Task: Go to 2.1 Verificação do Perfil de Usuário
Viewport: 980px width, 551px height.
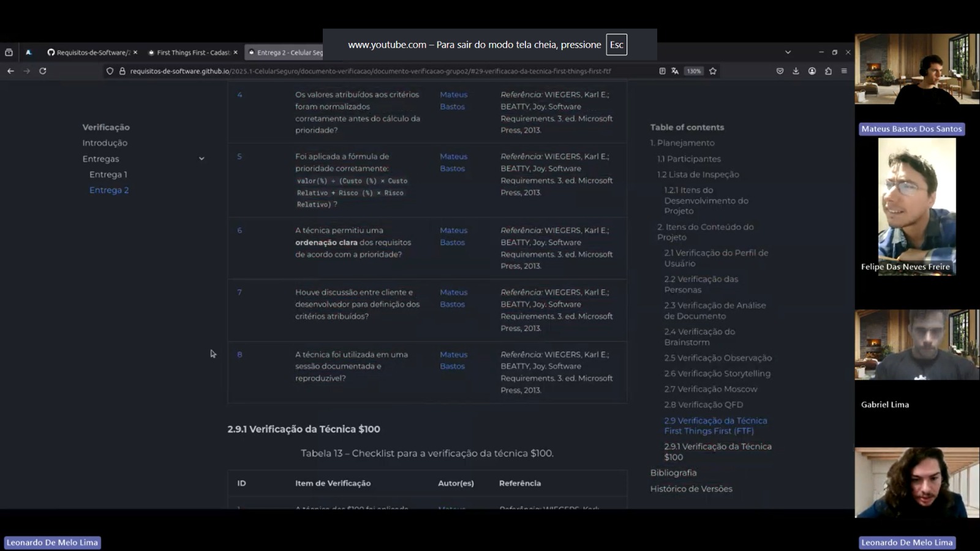Action: coord(716,258)
